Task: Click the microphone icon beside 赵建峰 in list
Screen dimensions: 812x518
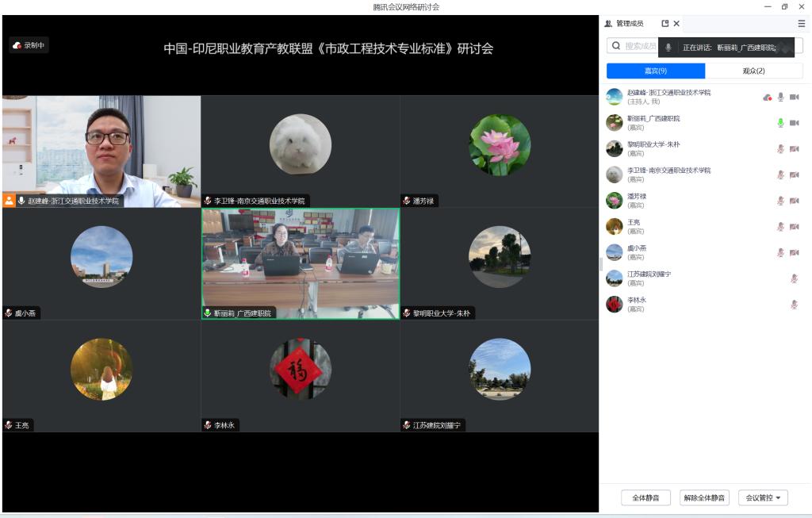Action: click(780, 98)
